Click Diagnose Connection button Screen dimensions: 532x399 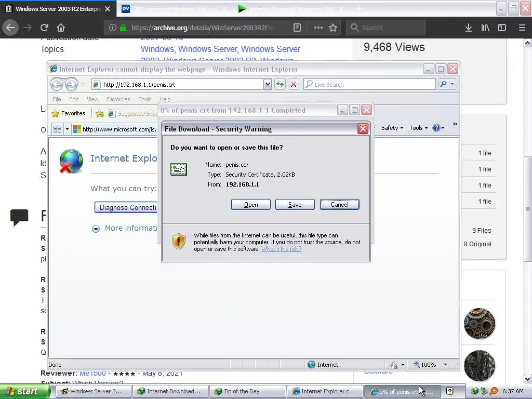tap(126, 207)
